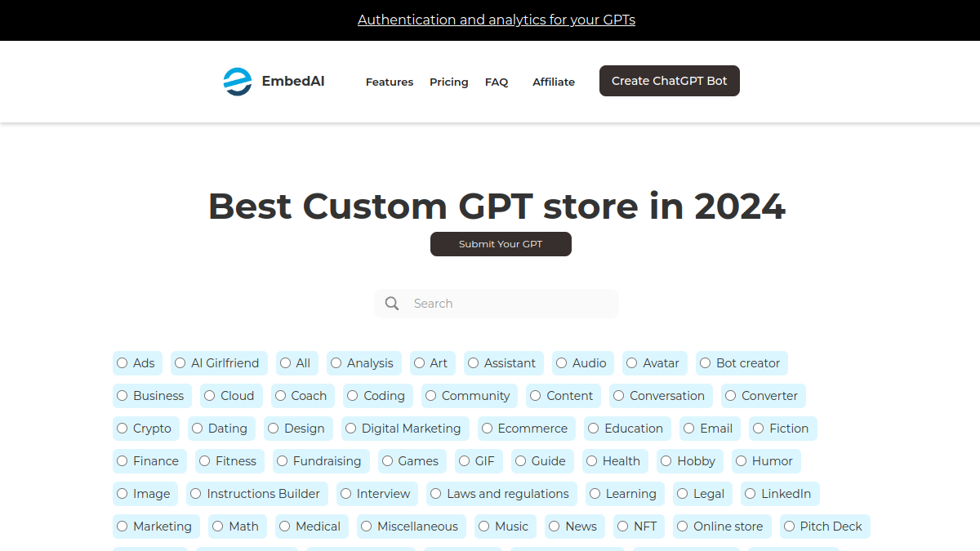
Task: Pick the Hobby category
Action: click(690, 461)
